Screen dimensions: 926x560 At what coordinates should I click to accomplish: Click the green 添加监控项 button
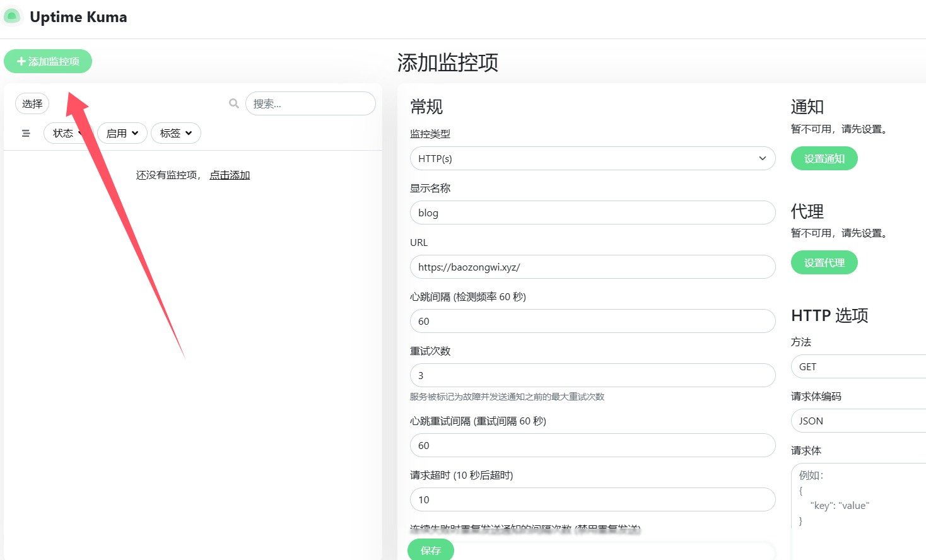tap(48, 61)
